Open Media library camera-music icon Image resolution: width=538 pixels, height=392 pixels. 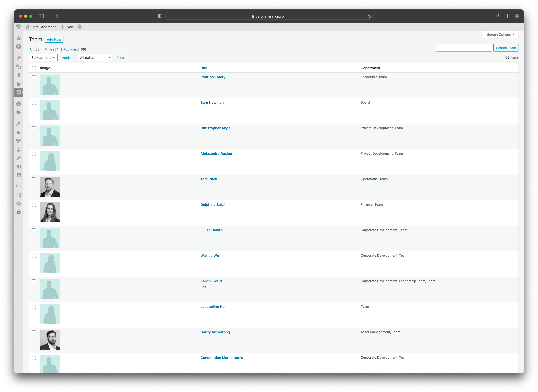point(19,67)
